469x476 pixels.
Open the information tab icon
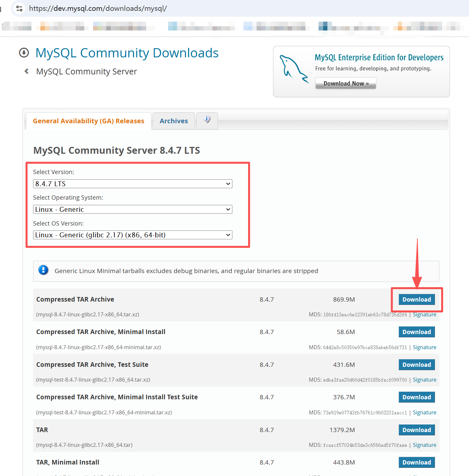point(207,120)
